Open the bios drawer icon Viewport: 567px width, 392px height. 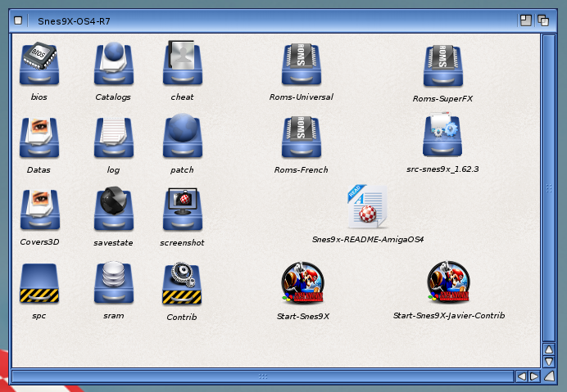[39, 64]
